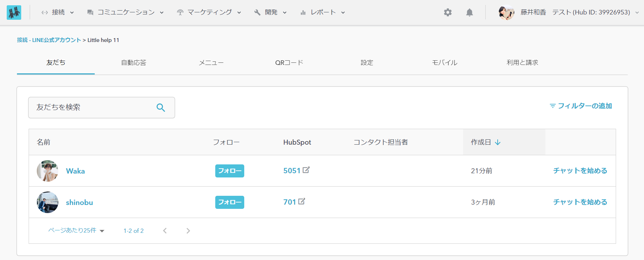Go to next page arrow
The height and width of the screenshot is (260, 644).
[x=188, y=231]
